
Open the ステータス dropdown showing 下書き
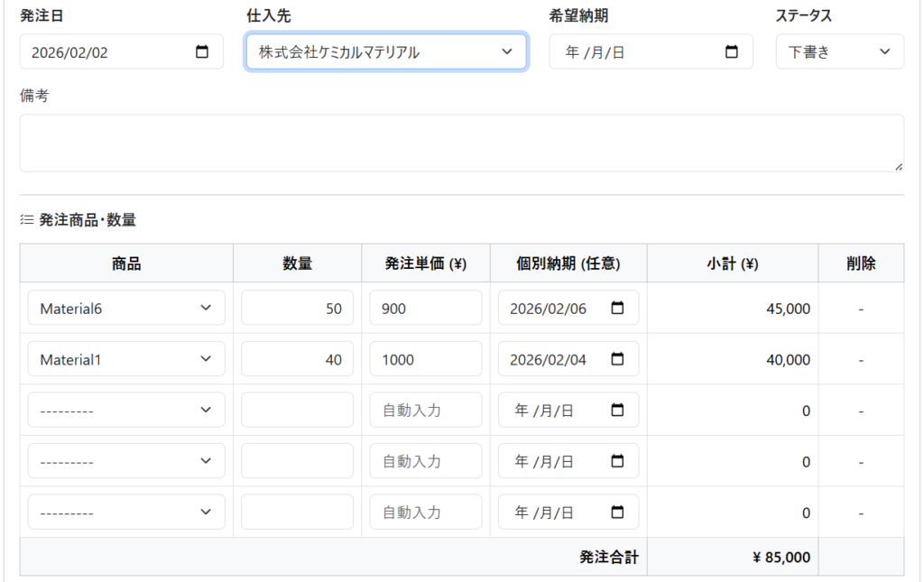point(839,52)
